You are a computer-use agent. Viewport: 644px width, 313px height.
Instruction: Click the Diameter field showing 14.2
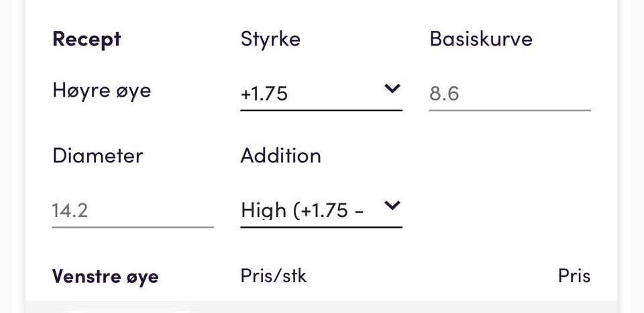(x=133, y=210)
